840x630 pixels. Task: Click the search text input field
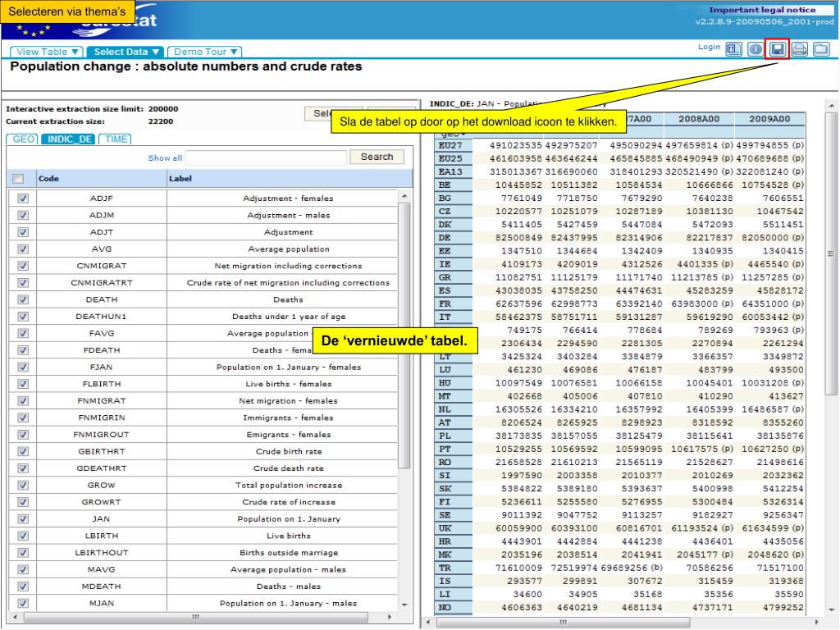265,157
